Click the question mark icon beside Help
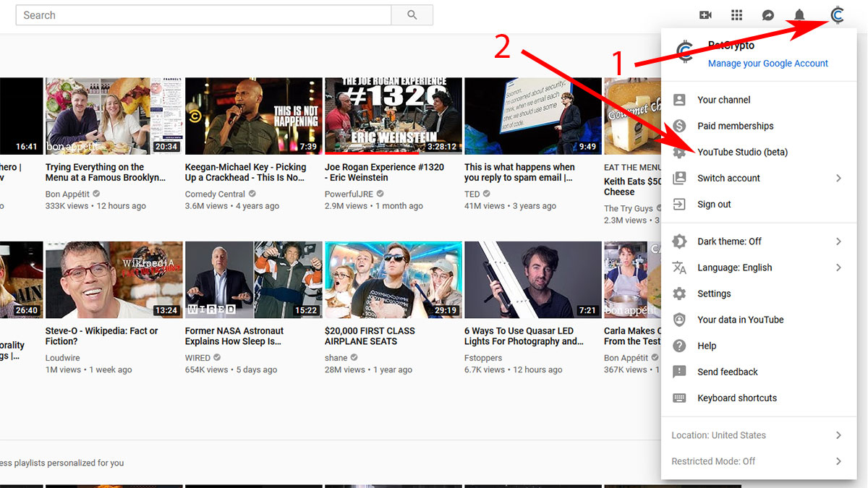 [679, 346]
